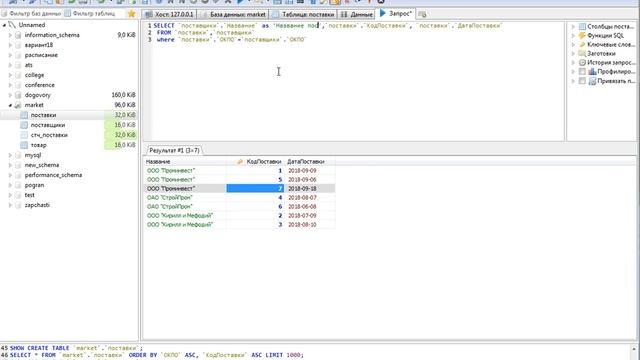Image resolution: width=640 pixels, height=360 pixels.
Task: Expand the ats database node
Action: [x=10, y=65]
